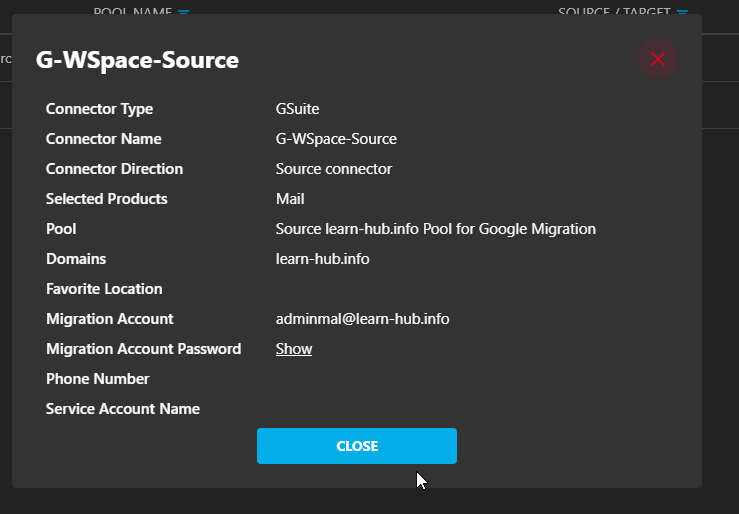This screenshot has height=514, width=739.
Task: Open the SOURCE / TARGET filter icon
Action: (682, 12)
